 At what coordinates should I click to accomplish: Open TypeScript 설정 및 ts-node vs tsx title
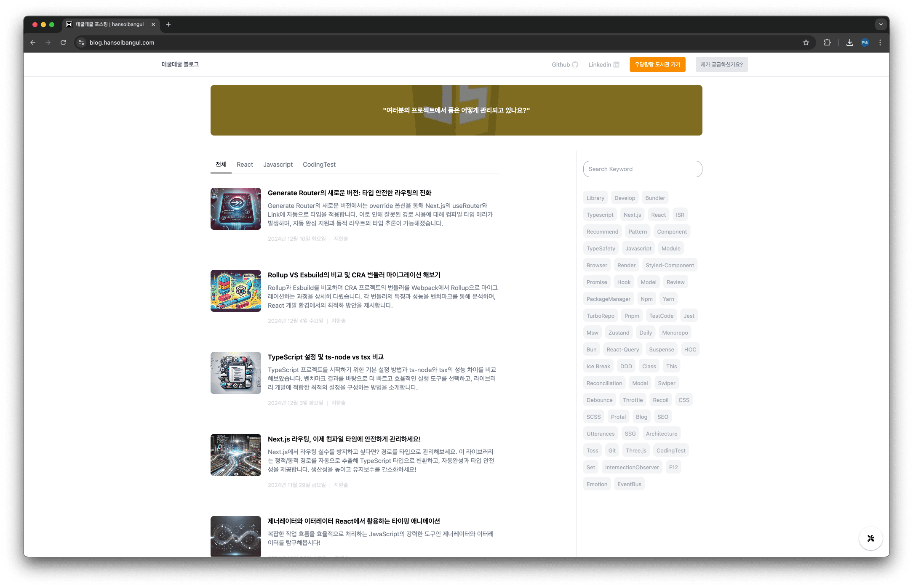coord(326,357)
